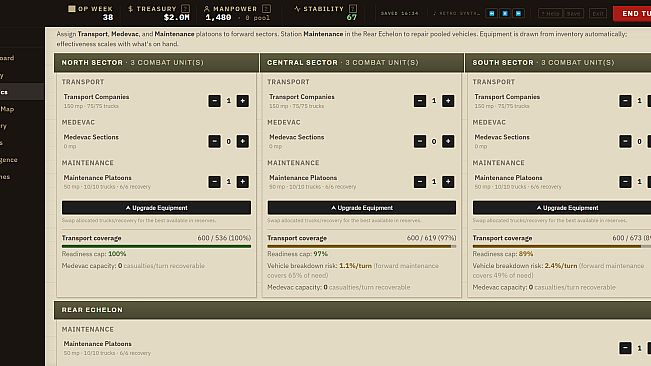Decrease South Sector Transport Companies
This screenshot has width=651, height=366.
coord(625,101)
